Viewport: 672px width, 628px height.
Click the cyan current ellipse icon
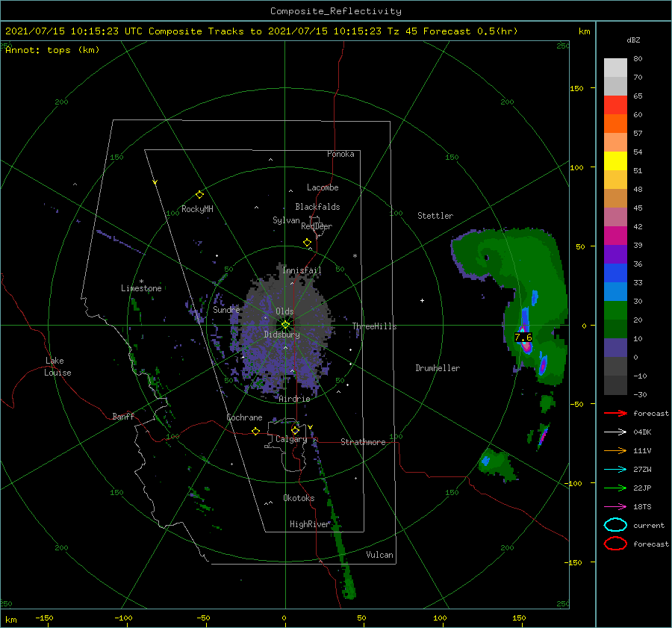pyautogui.click(x=615, y=525)
